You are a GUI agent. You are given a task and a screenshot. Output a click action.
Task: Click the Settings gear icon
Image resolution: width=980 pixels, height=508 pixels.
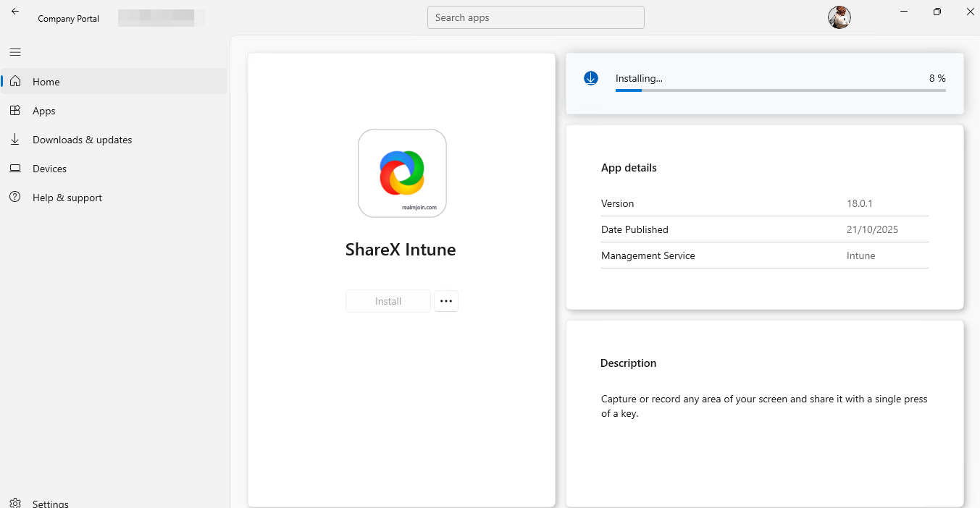pyautogui.click(x=15, y=503)
